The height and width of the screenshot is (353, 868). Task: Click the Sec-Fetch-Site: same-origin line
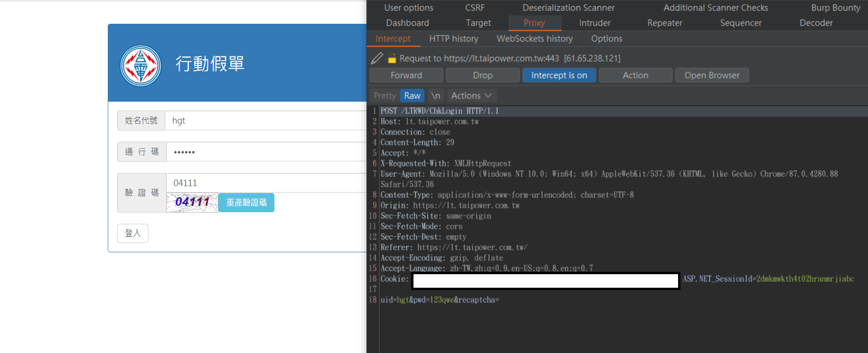tap(436, 216)
